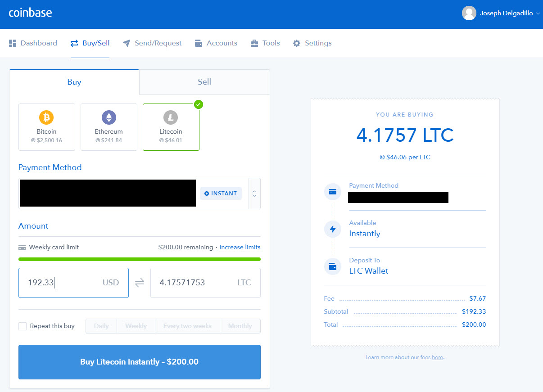Click the Subtotal value $192.33
543x392 pixels.
click(474, 311)
